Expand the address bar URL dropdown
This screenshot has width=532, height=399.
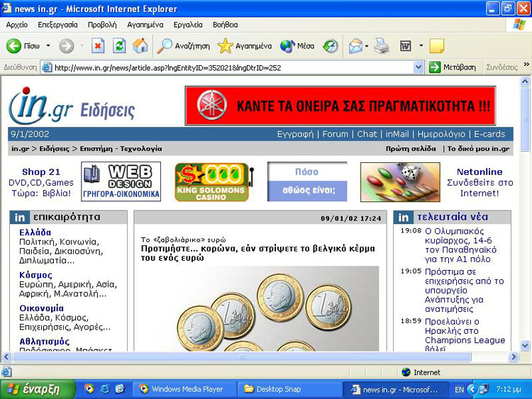click(x=419, y=67)
